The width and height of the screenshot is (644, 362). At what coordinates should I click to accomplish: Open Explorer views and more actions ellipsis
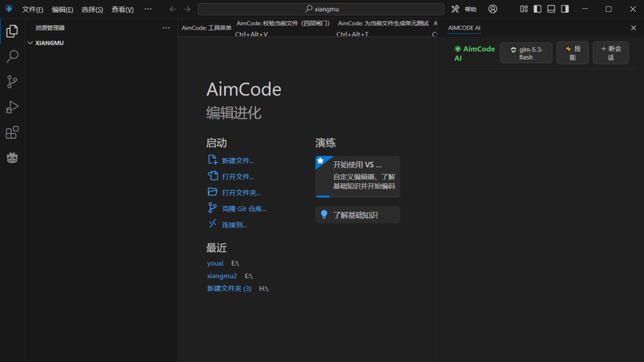pos(166,28)
